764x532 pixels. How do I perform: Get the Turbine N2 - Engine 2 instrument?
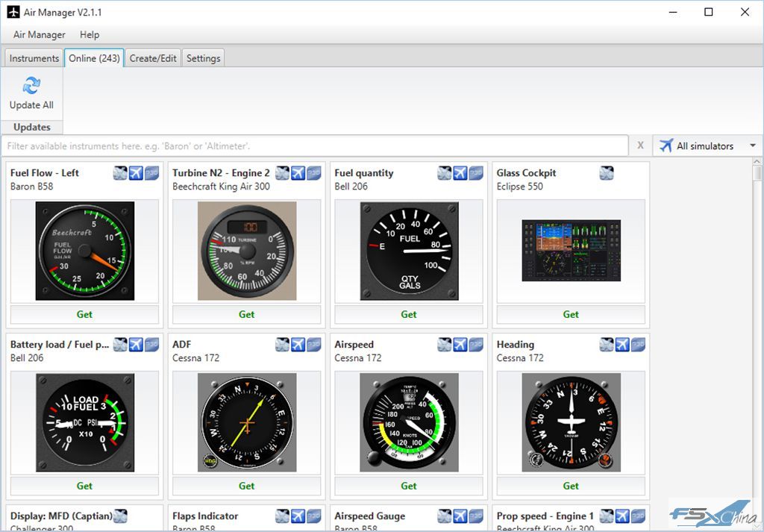tap(246, 314)
